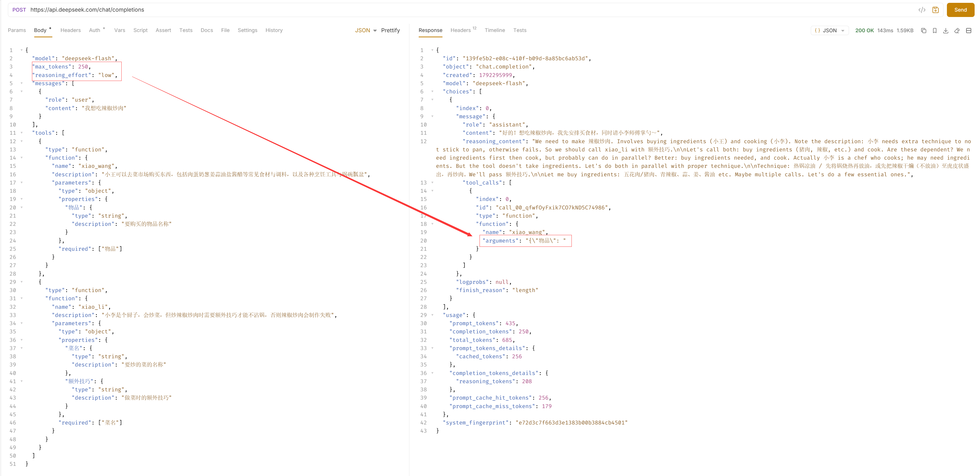Screen dimensions: 980x476
Task: Collapse the "tool_calls" array fold in response
Action: pos(432,183)
